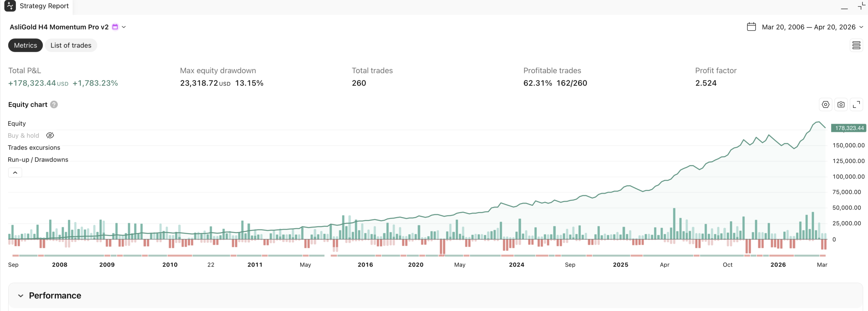Viewport: 868px width, 311px height.
Task: Open the list layout view icon
Action: pos(856,45)
